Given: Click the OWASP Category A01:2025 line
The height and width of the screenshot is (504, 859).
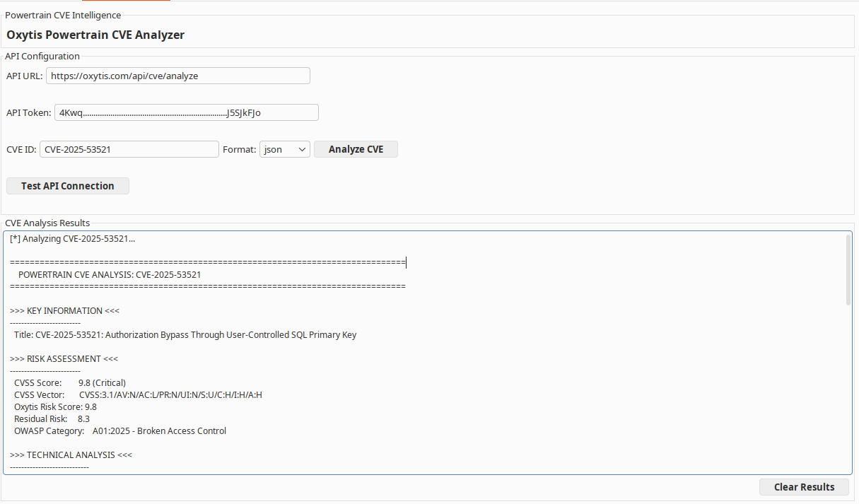Looking at the screenshot, I should click(120, 431).
